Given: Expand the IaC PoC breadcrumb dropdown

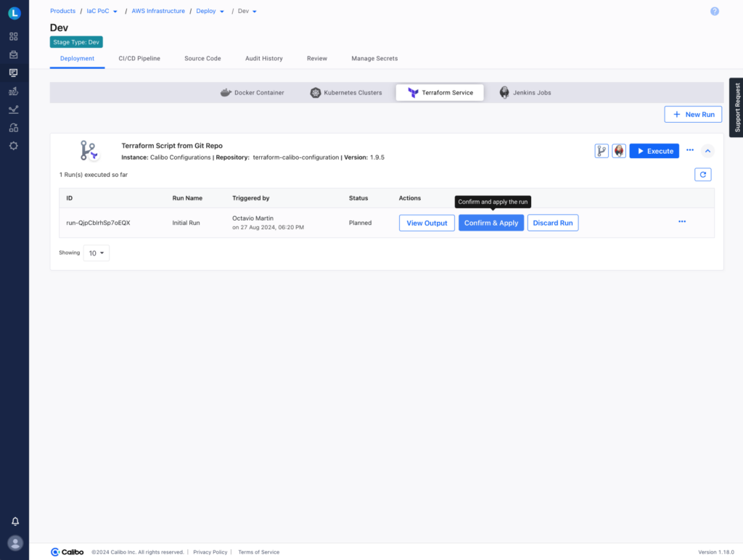Looking at the screenshot, I should pyautogui.click(x=115, y=12).
